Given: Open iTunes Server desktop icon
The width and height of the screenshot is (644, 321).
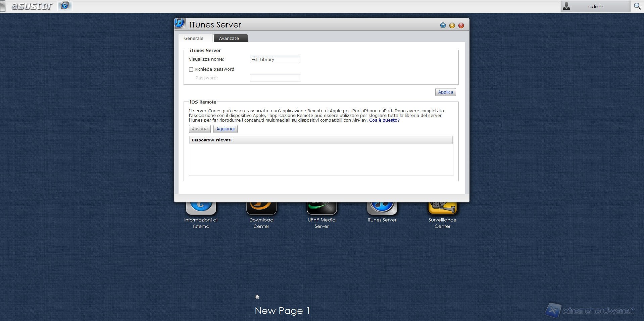Looking at the screenshot, I should click(x=382, y=208).
